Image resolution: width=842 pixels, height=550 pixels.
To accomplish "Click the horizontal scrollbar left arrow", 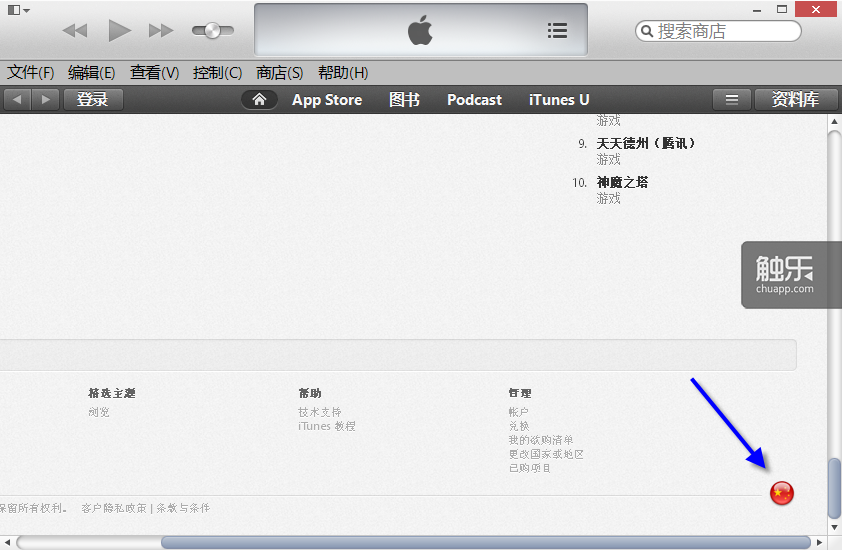I will click(7, 542).
